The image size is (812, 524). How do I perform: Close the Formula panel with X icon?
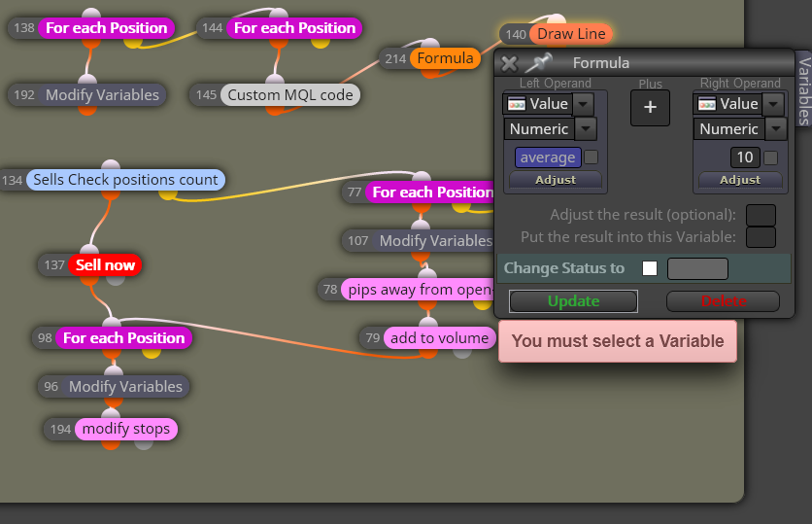tap(509, 64)
